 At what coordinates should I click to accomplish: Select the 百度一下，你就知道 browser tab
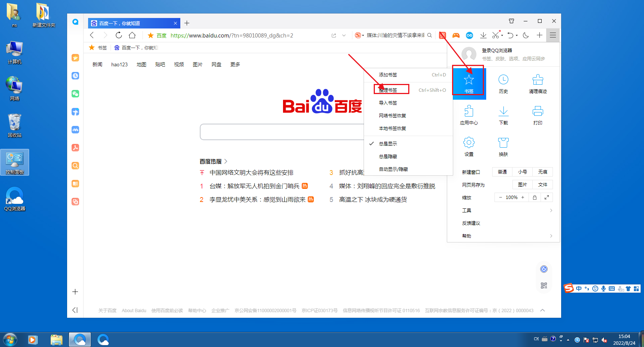(134, 23)
